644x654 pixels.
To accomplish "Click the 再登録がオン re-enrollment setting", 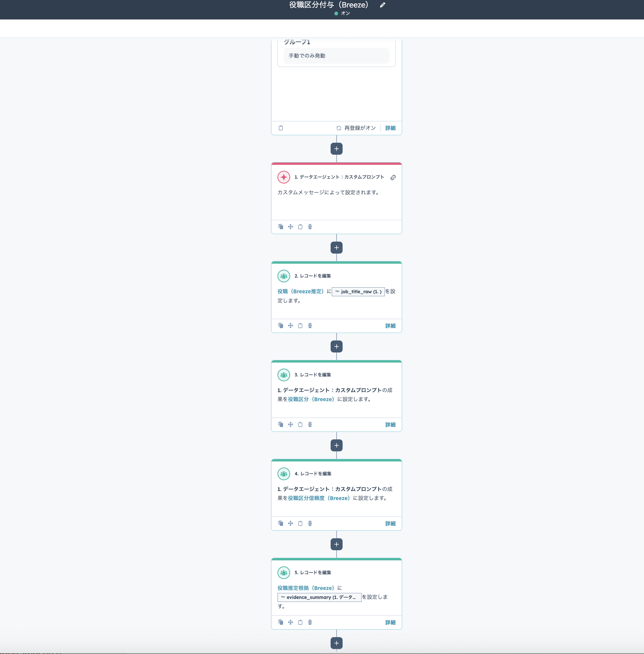I will [x=356, y=128].
